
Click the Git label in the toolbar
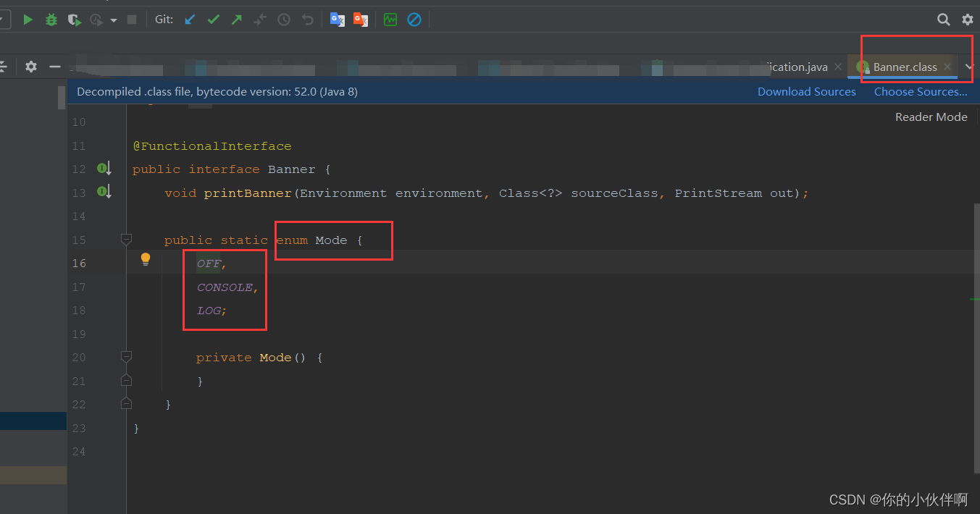click(x=164, y=20)
